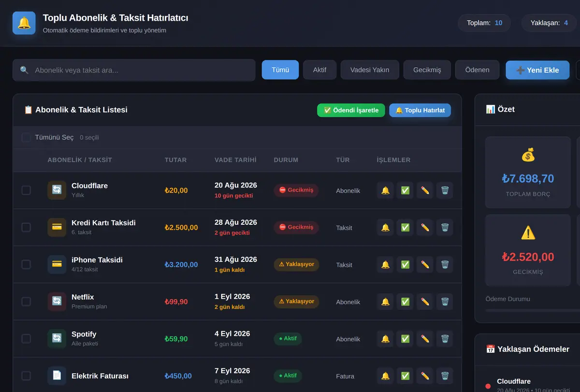The width and height of the screenshot is (580, 392).
Task: Tick the Netflix row checkbox
Action: 26,302
